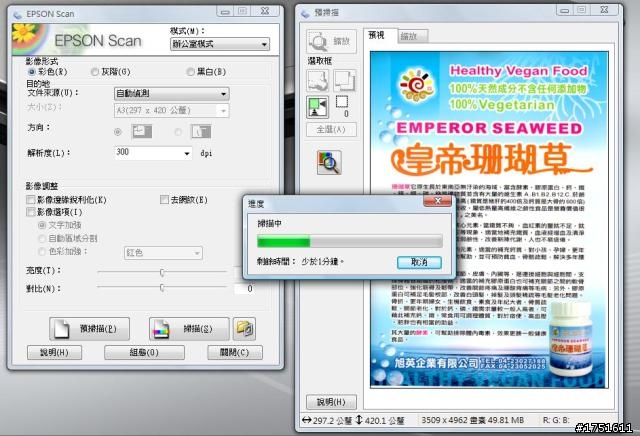Open the 模式 mode dropdown
640x436 pixels.
coord(220,44)
